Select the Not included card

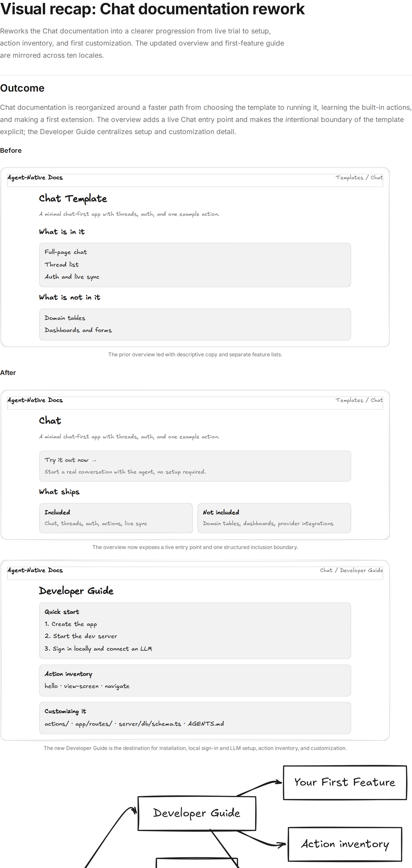(274, 518)
